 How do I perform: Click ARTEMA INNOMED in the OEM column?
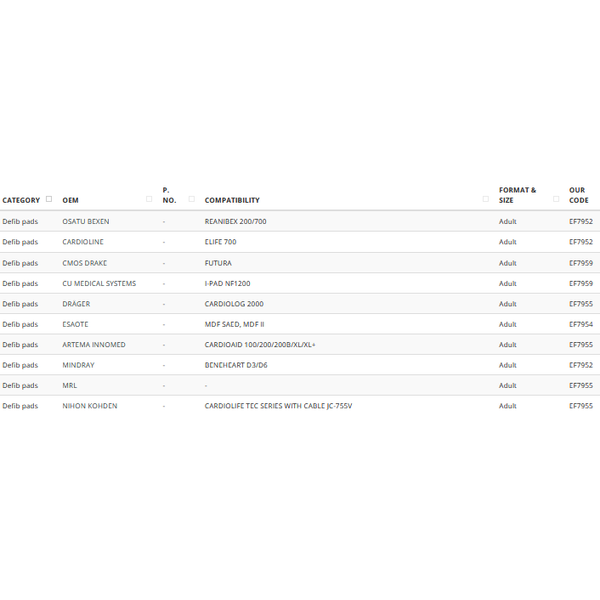94,345
